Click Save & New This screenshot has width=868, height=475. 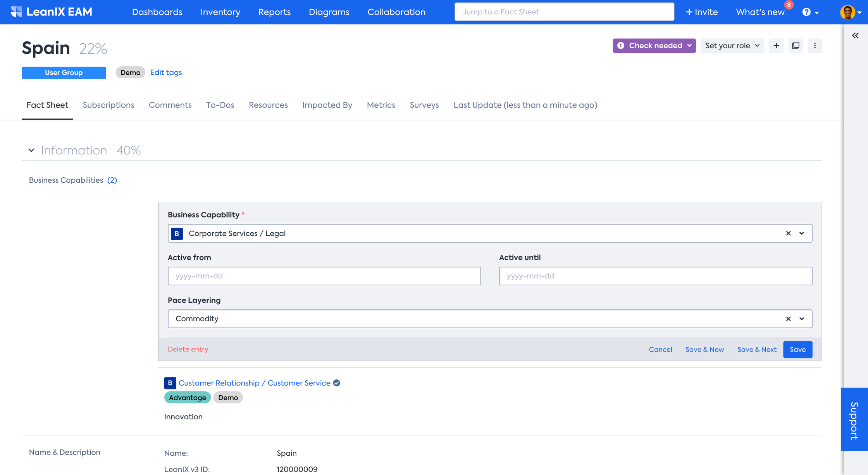click(x=704, y=350)
